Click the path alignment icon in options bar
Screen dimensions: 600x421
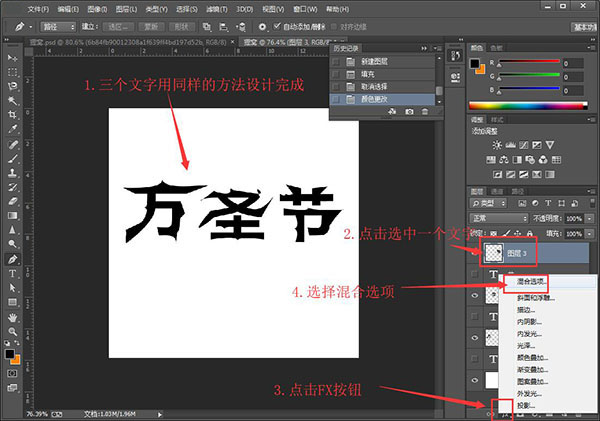[223, 27]
